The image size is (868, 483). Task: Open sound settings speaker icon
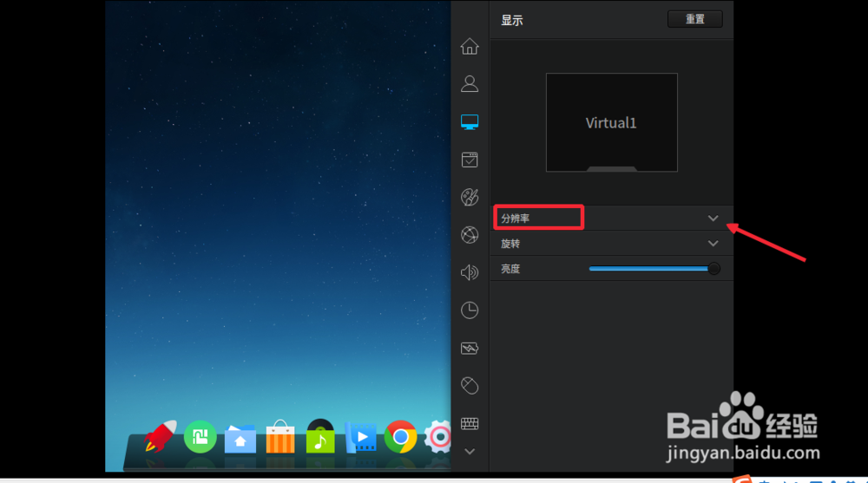pyautogui.click(x=470, y=272)
